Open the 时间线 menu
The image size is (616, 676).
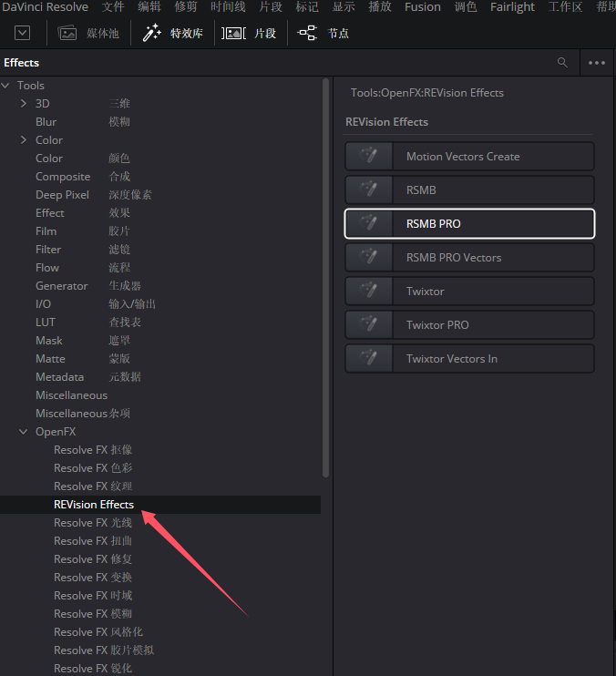pos(228,7)
